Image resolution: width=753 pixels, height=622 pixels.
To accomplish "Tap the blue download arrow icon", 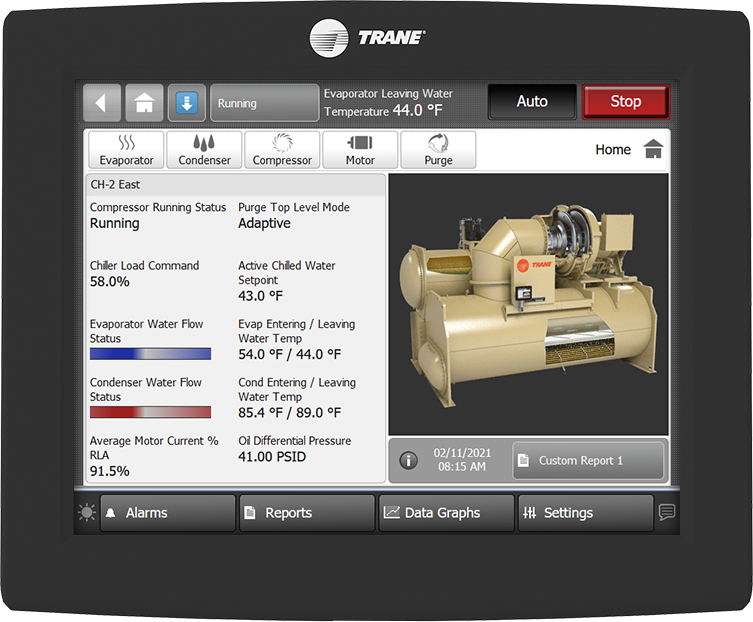I will tap(187, 103).
